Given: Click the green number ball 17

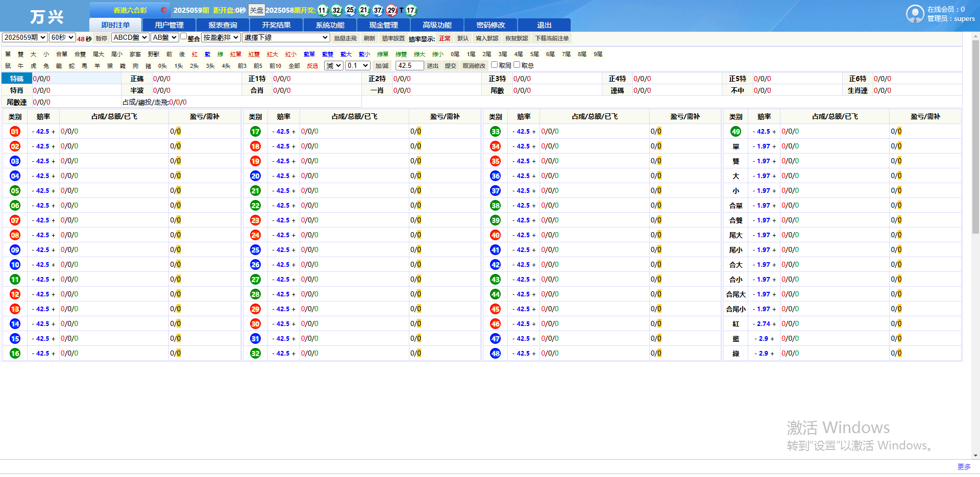Looking at the screenshot, I should (255, 132).
